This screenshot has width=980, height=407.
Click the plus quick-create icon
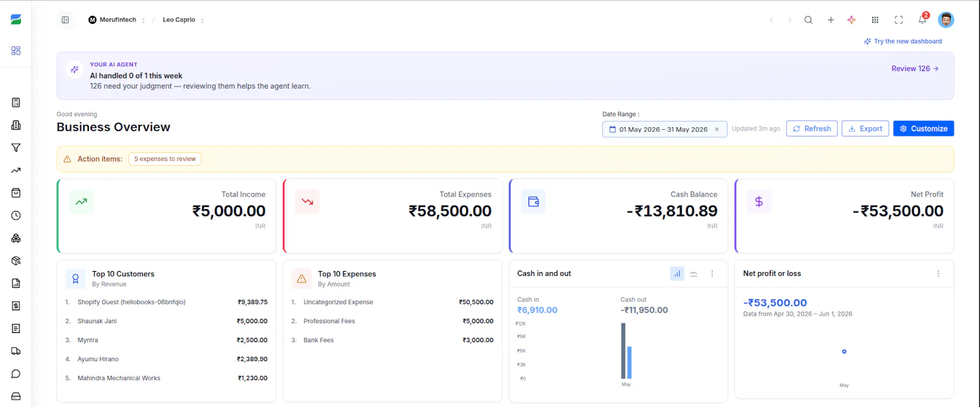831,20
